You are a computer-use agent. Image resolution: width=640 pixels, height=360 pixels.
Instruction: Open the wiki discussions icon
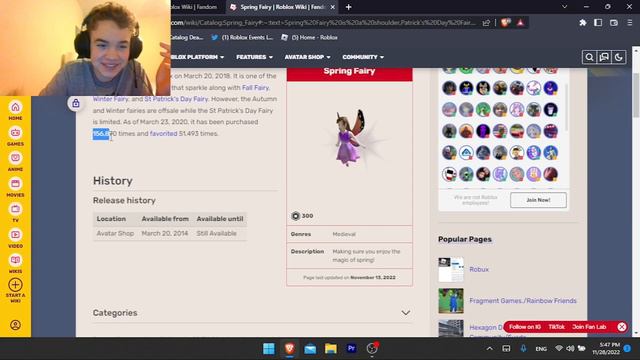pos(604,57)
